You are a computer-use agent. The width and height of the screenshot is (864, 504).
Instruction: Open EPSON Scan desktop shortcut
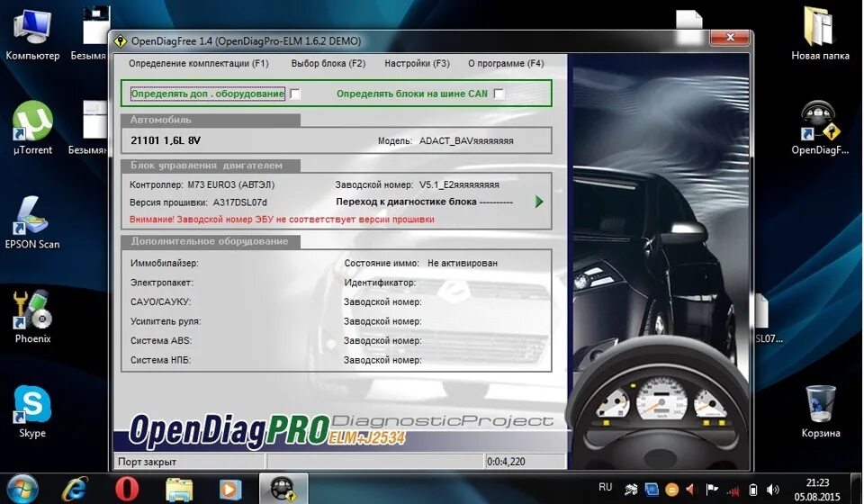tap(32, 222)
